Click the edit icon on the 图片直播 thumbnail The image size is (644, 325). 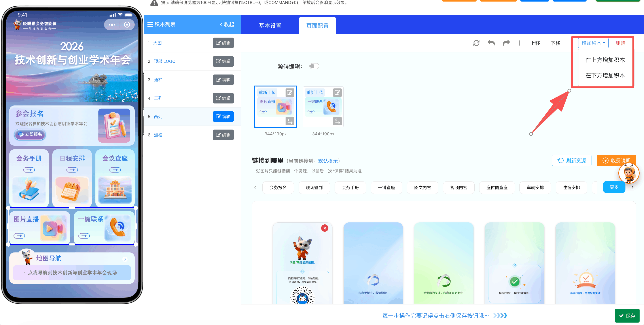click(290, 93)
